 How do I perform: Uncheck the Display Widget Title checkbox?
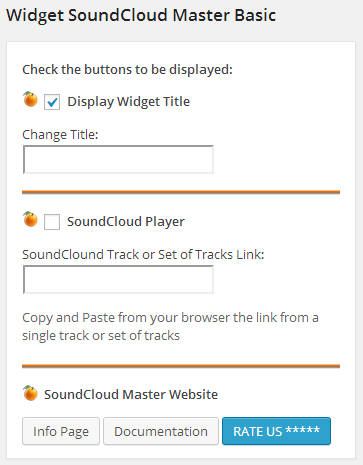coord(52,102)
